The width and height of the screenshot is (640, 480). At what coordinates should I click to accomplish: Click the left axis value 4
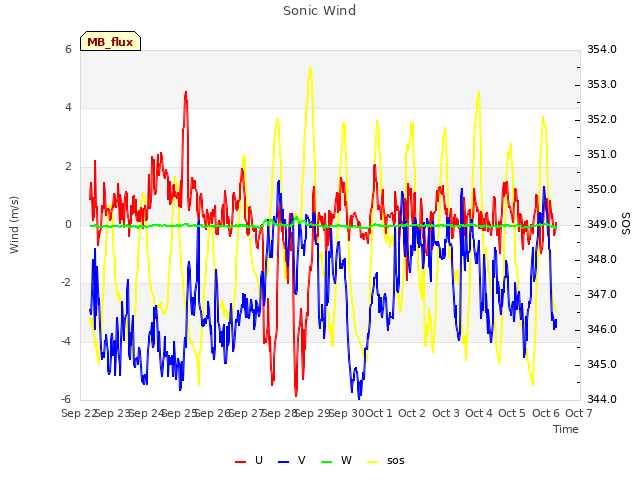(x=68, y=108)
